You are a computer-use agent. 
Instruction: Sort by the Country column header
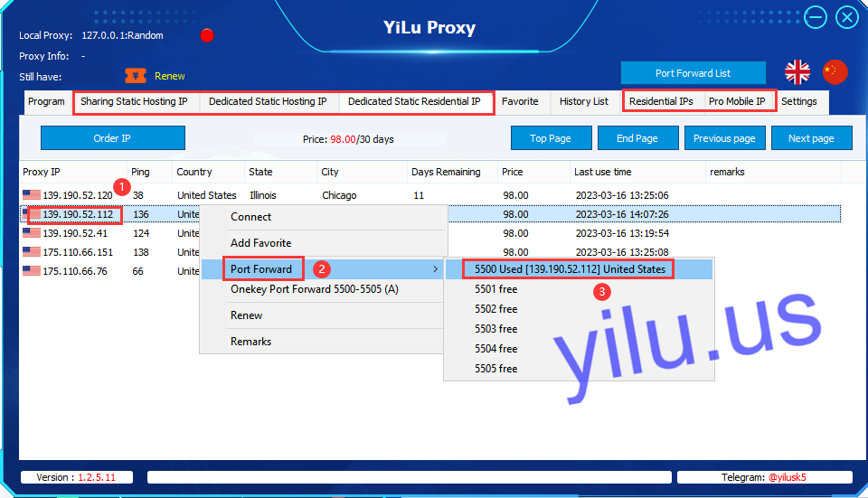pyautogui.click(x=208, y=172)
